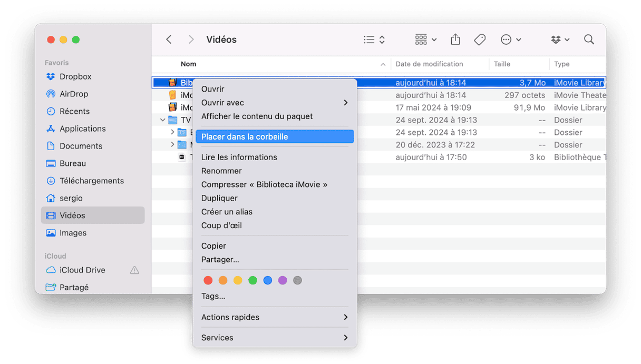
Task: Choose Afficher le contenu du paquet
Action: click(275, 116)
